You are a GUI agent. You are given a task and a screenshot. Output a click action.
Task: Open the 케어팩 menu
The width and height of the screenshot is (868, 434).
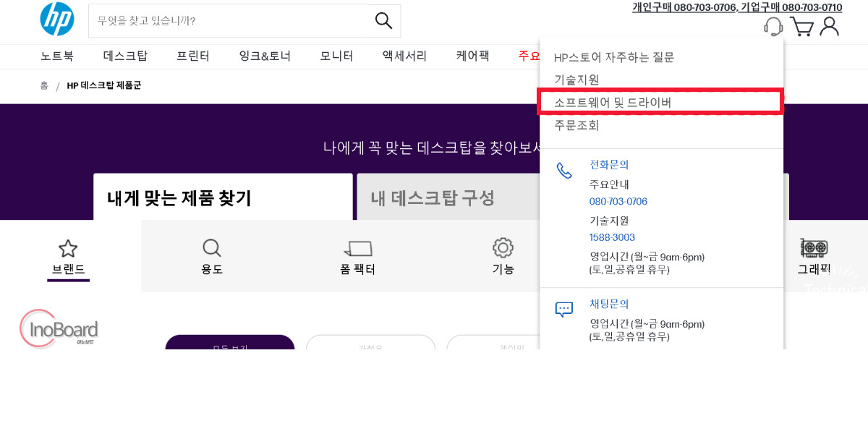point(472,56)
